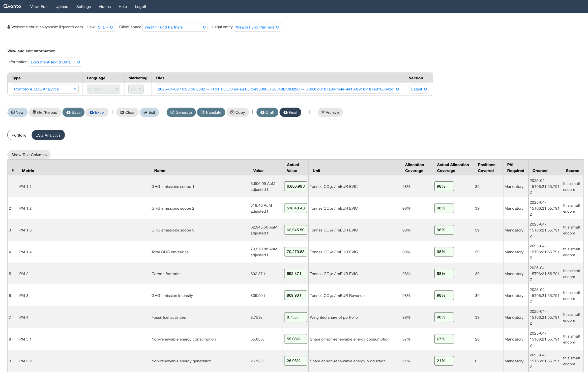588x372 pixels.
Task: Toggle Show Text Columns
Action: [x=29, y=155]
